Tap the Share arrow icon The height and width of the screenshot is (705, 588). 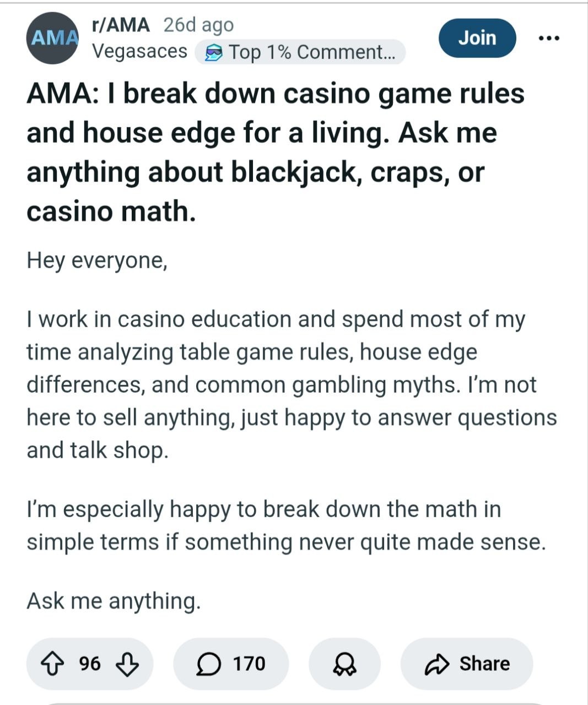(436, 664)
